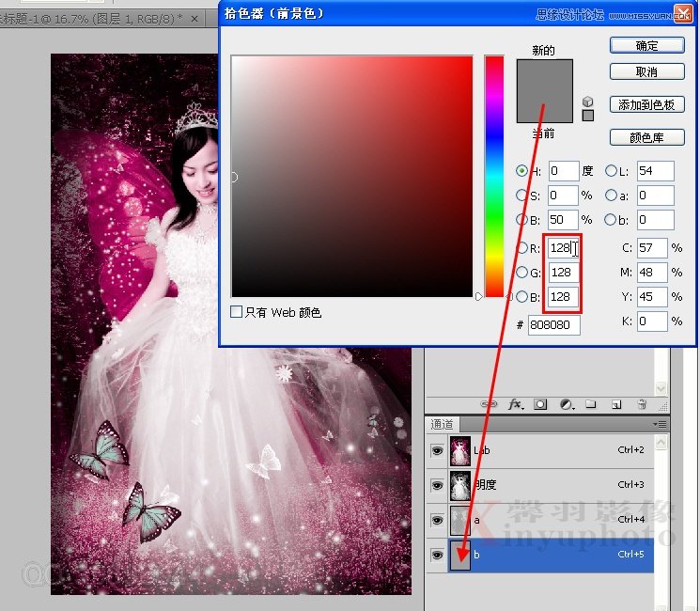The image size is (700, 611).
Task: Click the 确定 button
Action: click(646, 45)
